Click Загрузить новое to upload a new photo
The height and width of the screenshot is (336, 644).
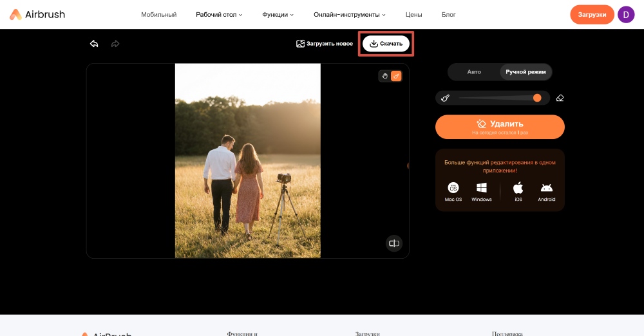[325, 44]
